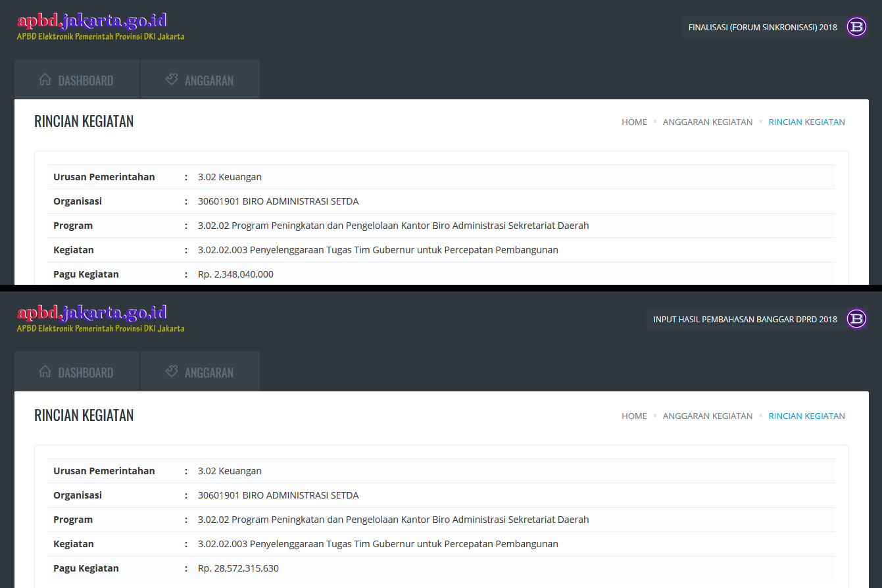Switch to the DASHBOARD tab label in the Finalisasi view
Screen dimensions: 882x588
(x=86, y=81)
